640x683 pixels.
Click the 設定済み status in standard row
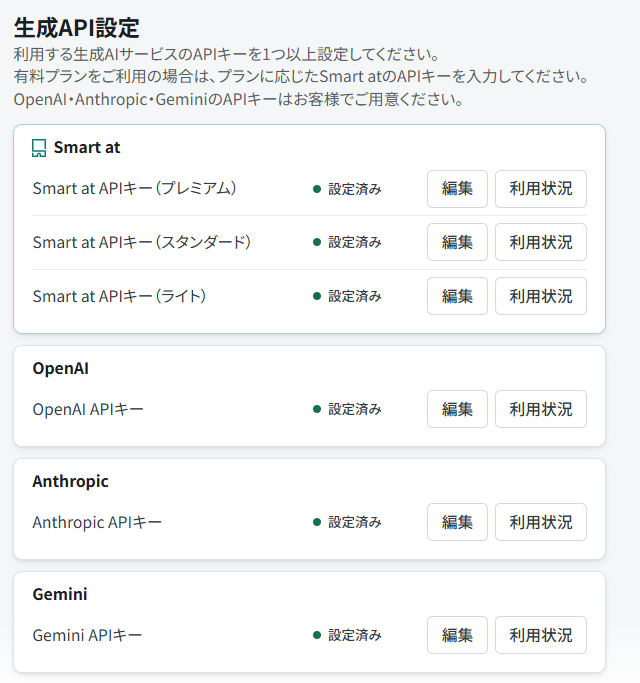pos(347,242)
